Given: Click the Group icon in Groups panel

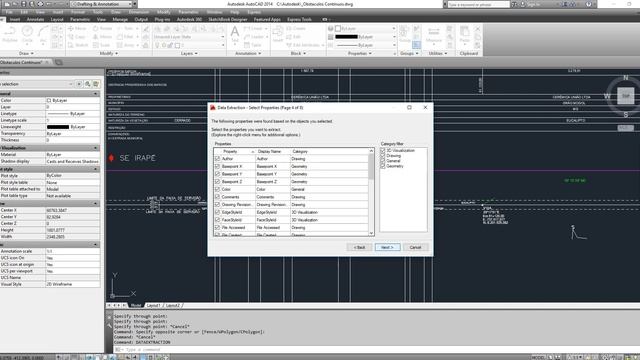Looking at the screenshot, I should pos(404,34).
